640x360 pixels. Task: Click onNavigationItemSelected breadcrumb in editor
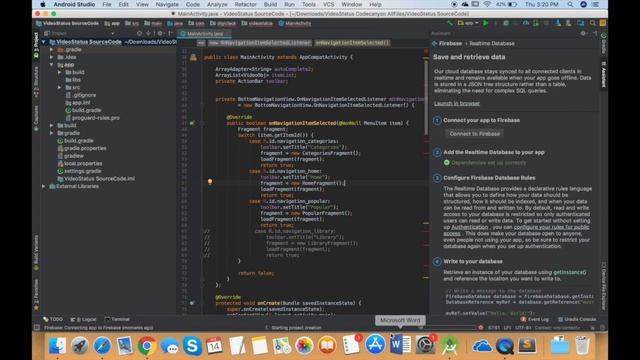click(x=352, y=43)
